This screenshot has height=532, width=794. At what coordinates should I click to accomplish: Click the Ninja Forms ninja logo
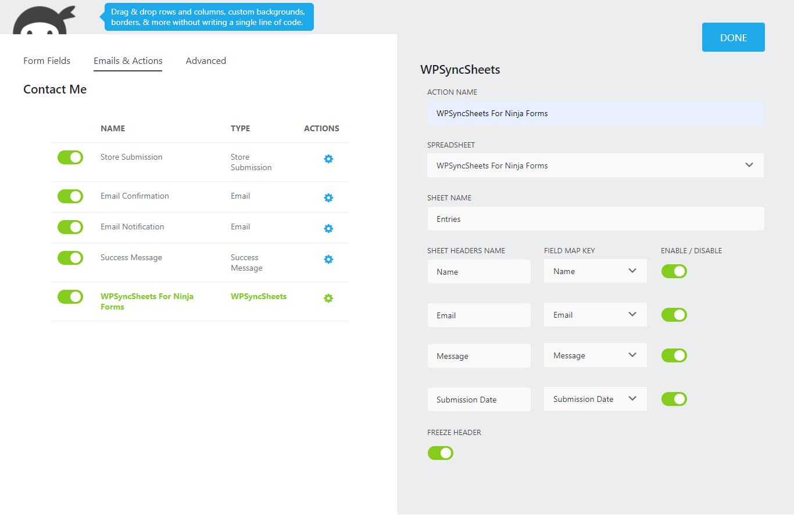[44, 20]
